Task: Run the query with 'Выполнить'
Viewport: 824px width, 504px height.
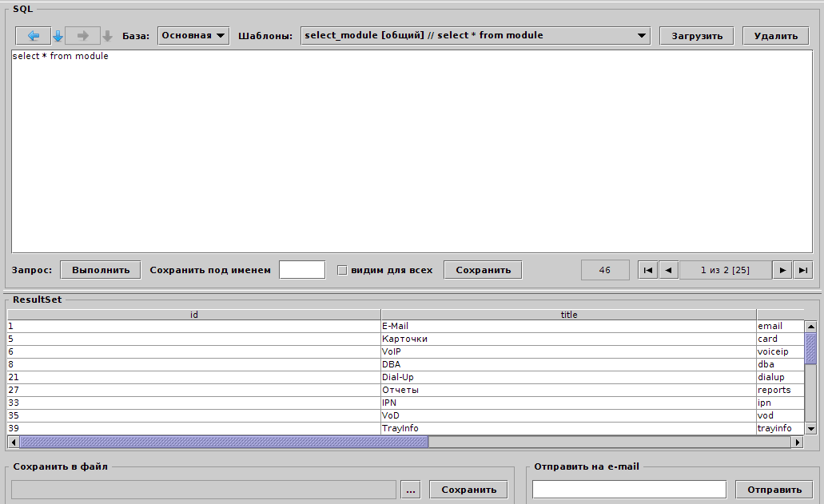Action: coord(101,270)
